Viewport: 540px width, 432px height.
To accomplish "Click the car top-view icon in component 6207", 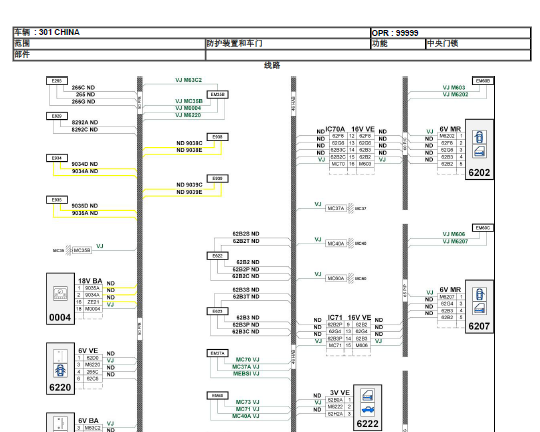I will click(479, 294).
